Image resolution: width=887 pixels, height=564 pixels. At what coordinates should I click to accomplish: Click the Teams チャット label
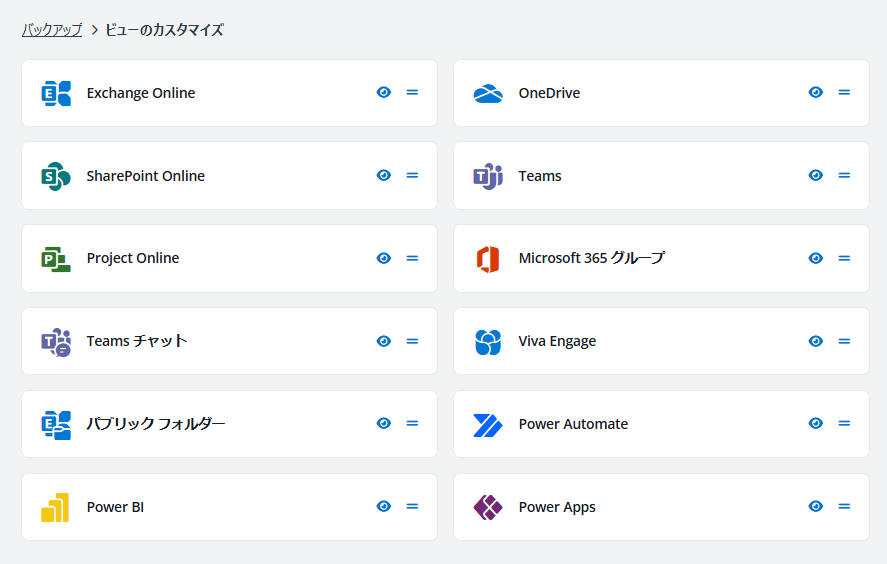137,341
